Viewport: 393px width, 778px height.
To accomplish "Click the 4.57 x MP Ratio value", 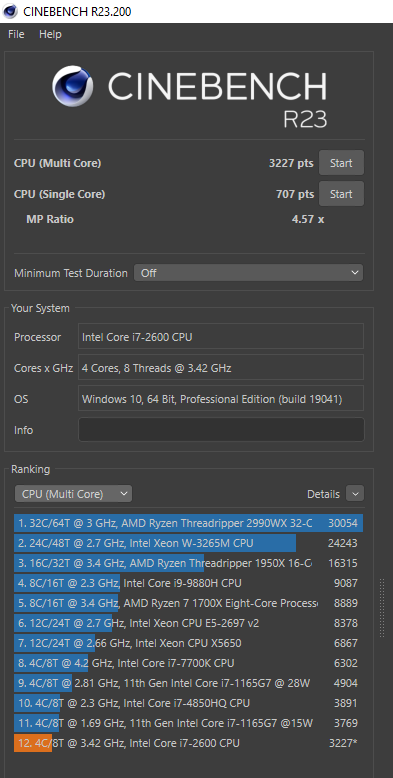I will pyautogui.click(x=308, y=219).
